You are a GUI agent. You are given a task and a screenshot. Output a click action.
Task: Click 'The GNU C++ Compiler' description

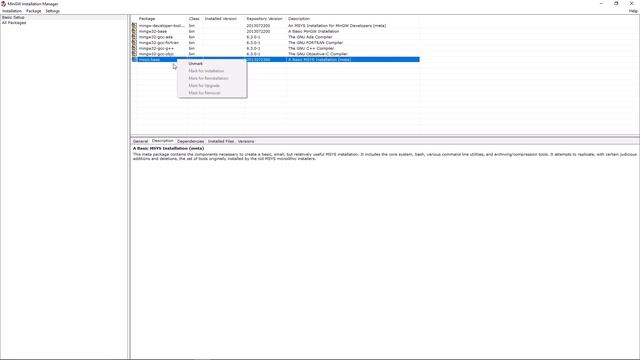(x=311, y=48)
